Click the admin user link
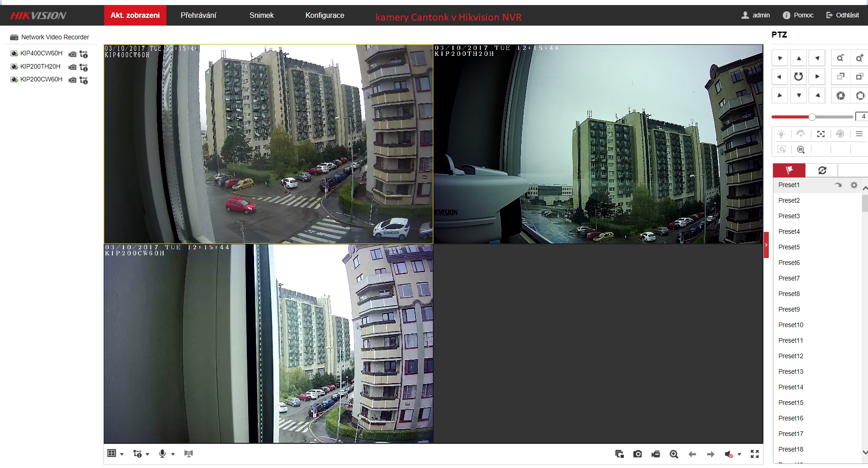This screenshot has height=468, width=868. (756, 15)
